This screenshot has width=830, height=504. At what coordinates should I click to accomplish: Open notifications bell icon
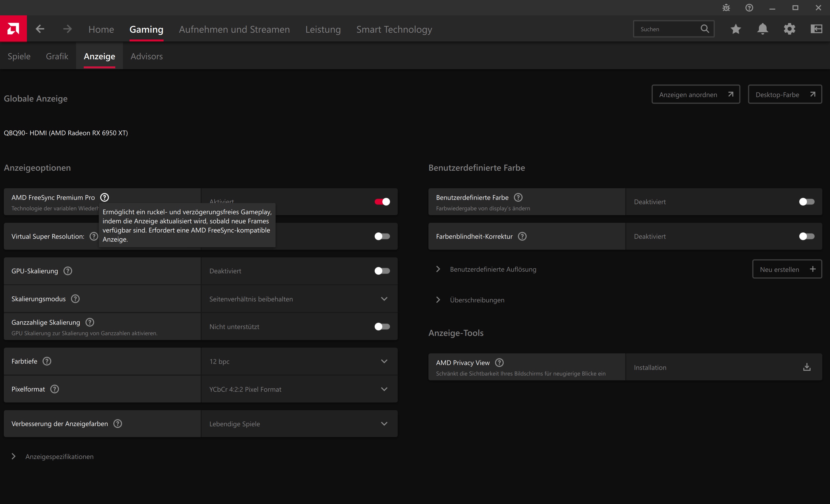pyautogui.click(x=763, y=29)
